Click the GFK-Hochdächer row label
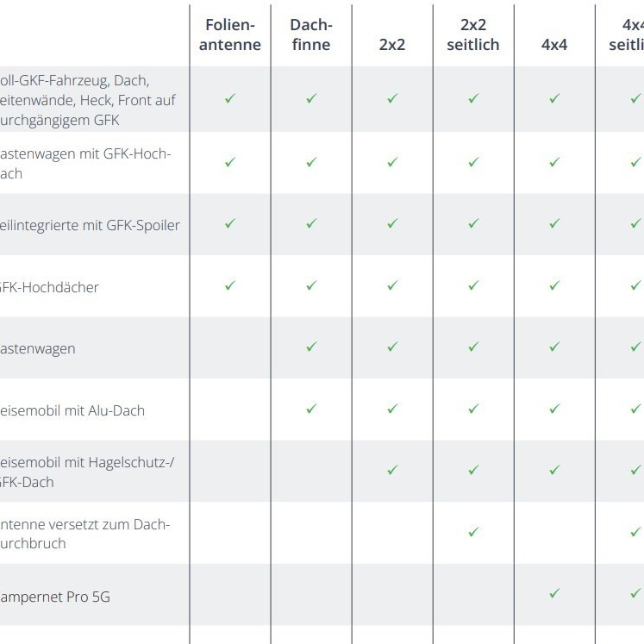This screenshot has width=644, height=644. click(x=50, y=287)
